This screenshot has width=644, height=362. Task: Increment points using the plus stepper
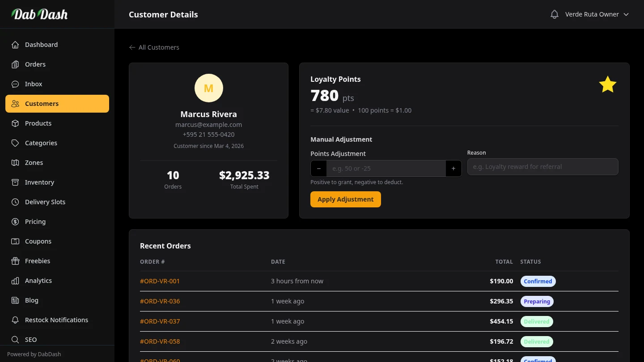click(x=453, y=168)
